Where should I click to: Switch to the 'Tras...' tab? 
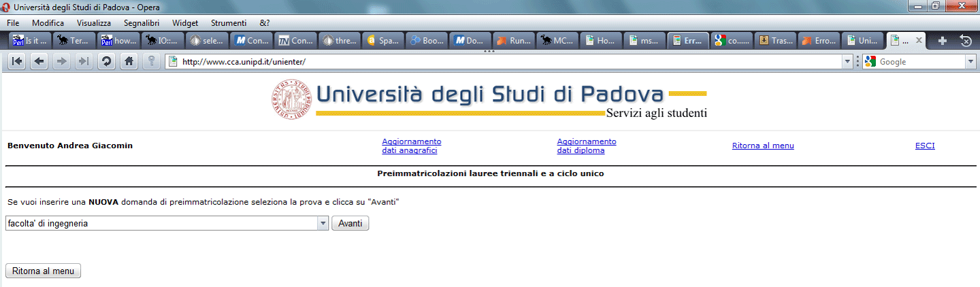coord(777,41)
